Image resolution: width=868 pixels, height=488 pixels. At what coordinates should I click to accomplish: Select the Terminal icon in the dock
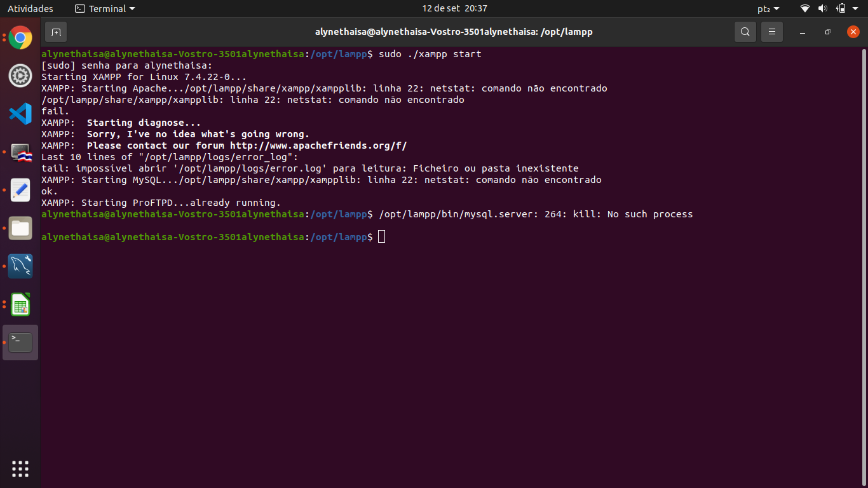click(20, 342)
